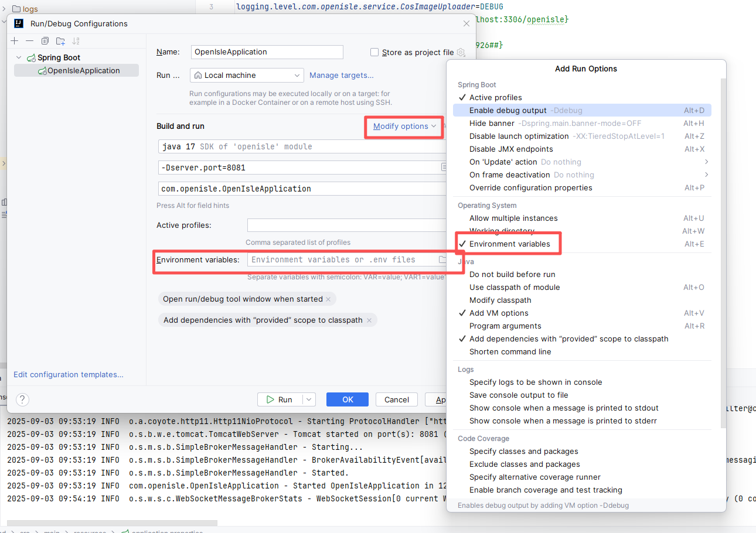
Task: Click the Remove Configuration minus icon
Action: coord(30,41)
